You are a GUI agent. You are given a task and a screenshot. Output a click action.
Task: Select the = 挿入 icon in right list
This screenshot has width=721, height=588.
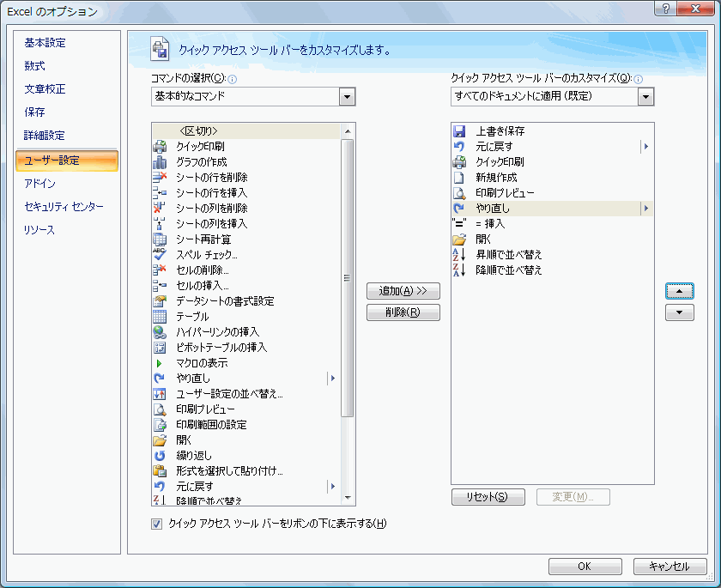click(x=459, y=224)
